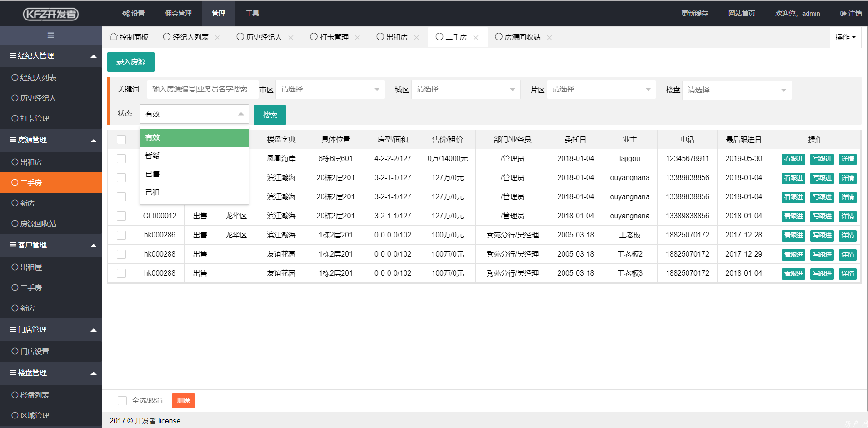Switch to the 出租房 tab
868x428 pixels.
point(392,37)
